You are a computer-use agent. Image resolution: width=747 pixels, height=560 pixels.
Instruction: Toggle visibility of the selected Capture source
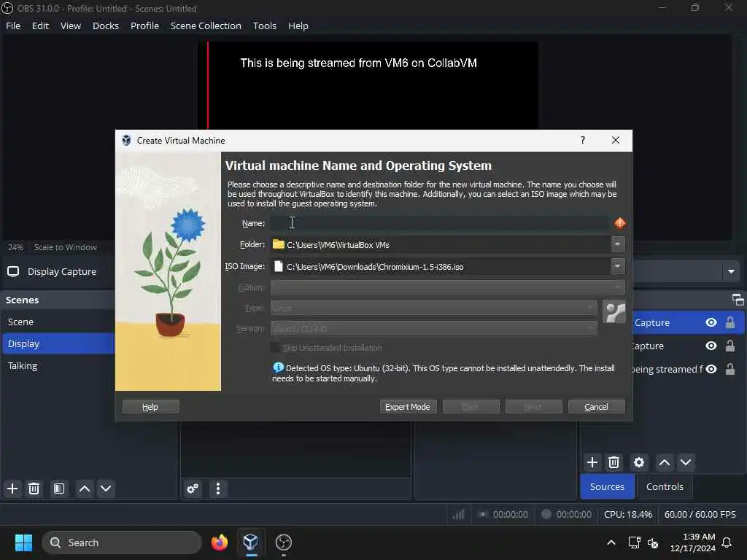(x=711, y=322)
